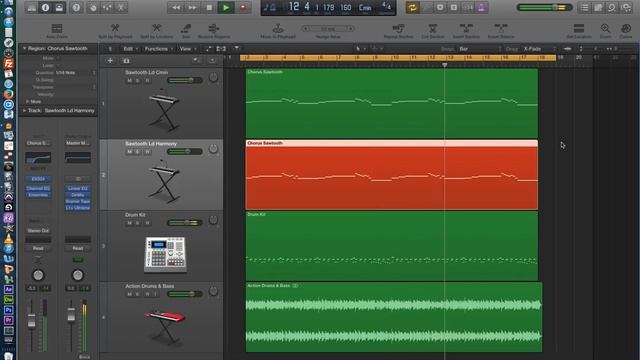Open the Library panel
This screenshot has height=360, width=640.
pyautogui.click(x=31, y=7)
